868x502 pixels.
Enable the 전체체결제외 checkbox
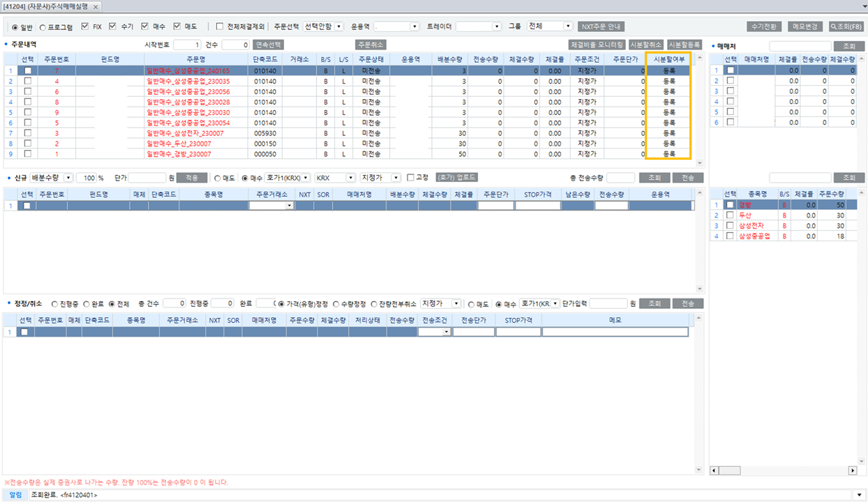pos(220,26)
